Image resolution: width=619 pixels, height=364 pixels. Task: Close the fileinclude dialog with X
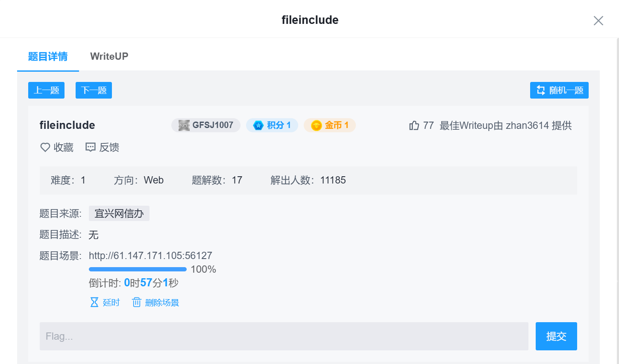(598, 20)
